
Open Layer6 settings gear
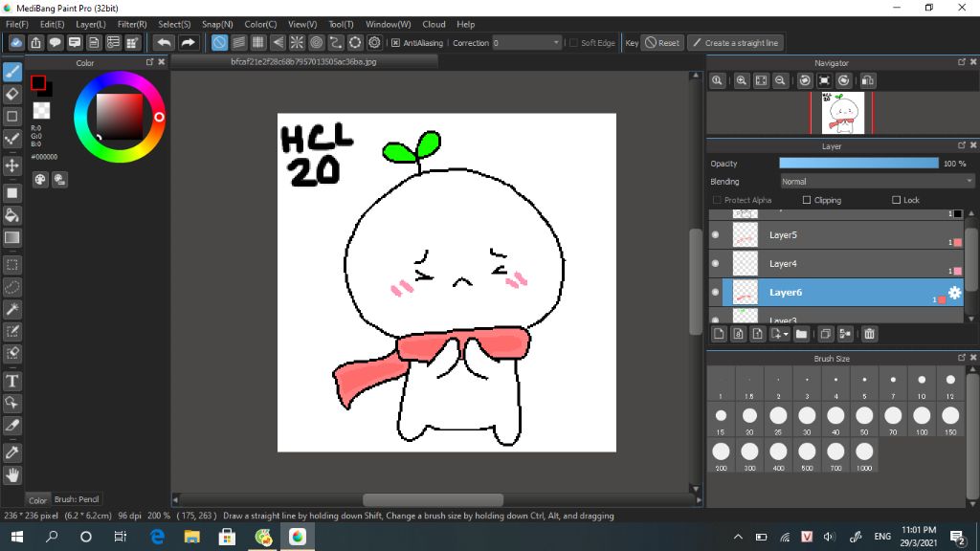(x=955, y=293)
